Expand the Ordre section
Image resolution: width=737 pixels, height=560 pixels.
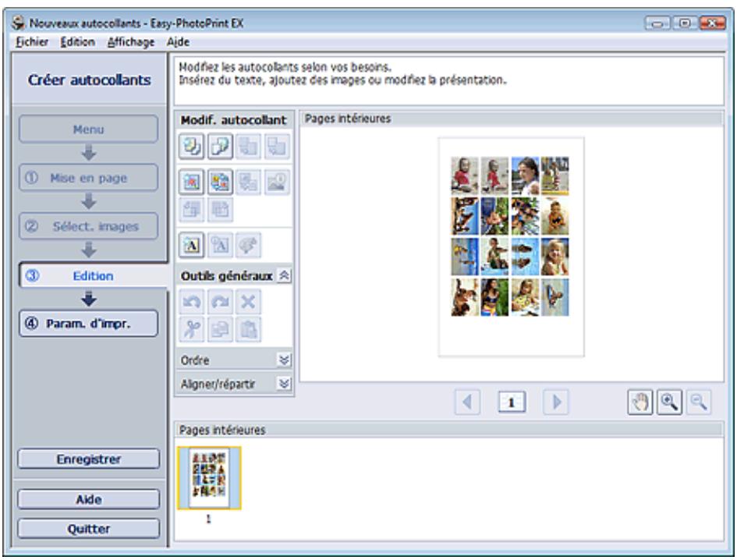pos(284,360)
